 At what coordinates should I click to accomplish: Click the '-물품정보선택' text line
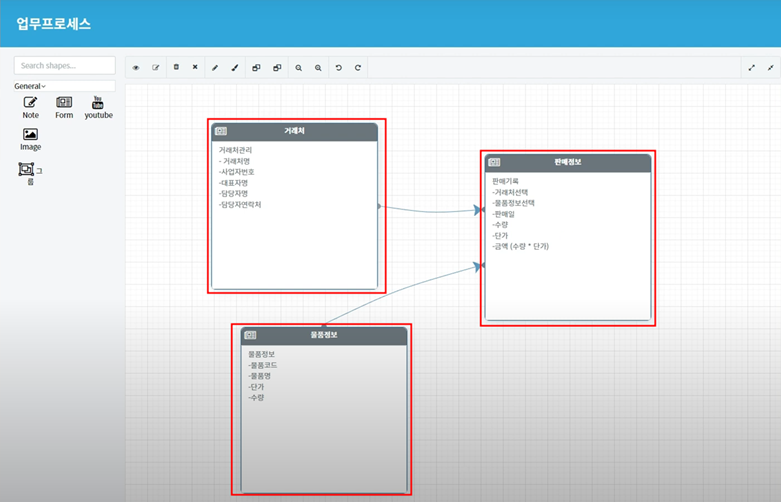point(514,203)
